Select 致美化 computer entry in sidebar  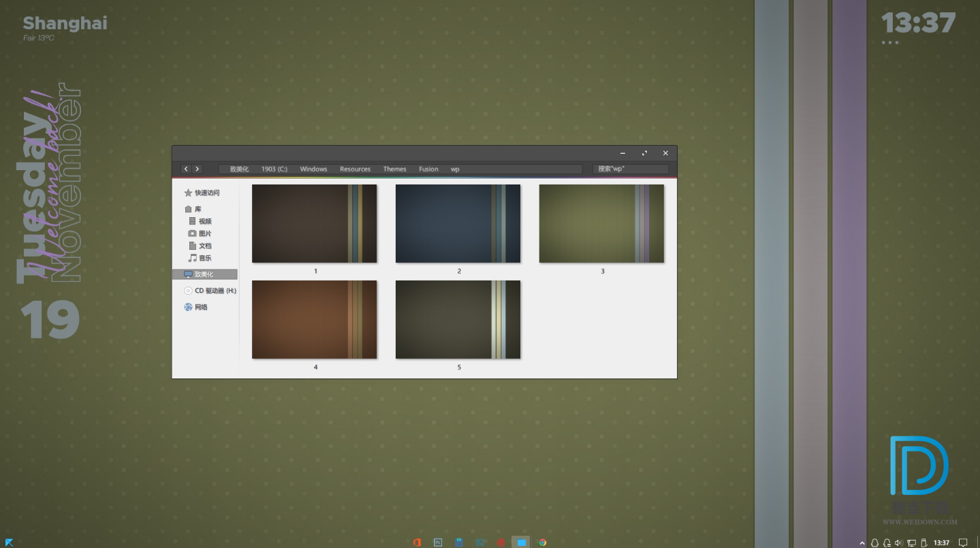[205, 274]
